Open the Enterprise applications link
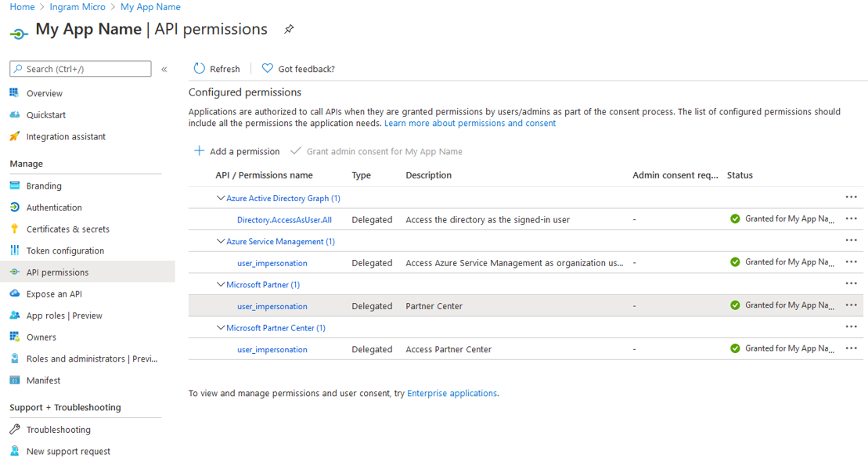Viewport: 868px width, 465px height. click(452, 393)
